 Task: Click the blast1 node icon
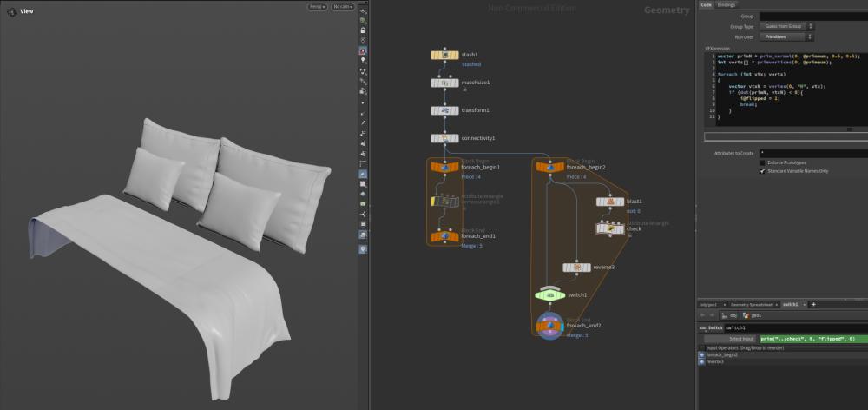click(610, 202)
